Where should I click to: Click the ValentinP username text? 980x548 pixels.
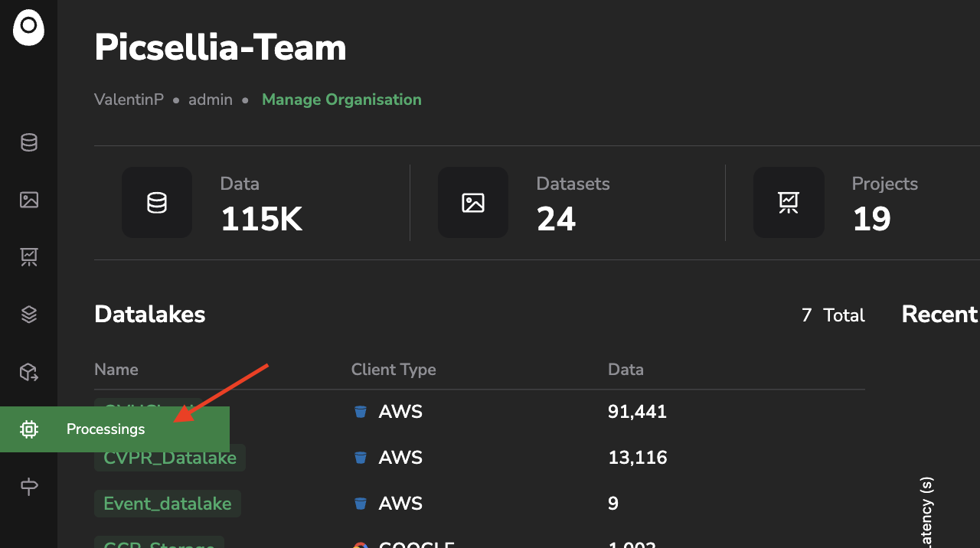[129, 99]
